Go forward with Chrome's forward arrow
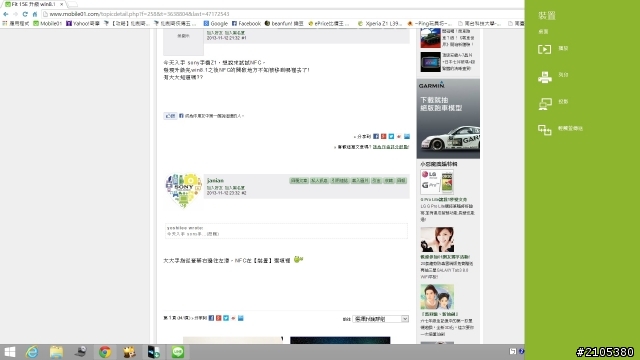This screenshot has height=360, width=640. pos(15,14)
